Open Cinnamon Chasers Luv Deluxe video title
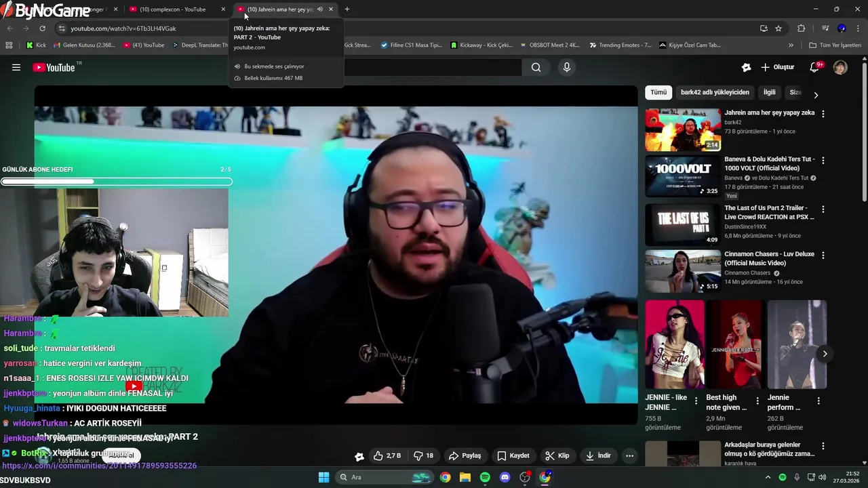This screenshot has width=868, height=488. 770,258
